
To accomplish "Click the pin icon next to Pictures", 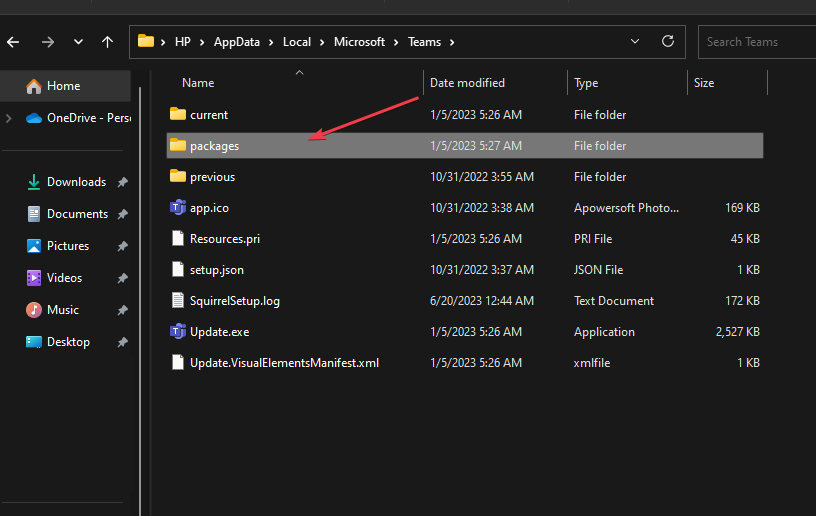I will pyautogui.click(x=123, y=246).
